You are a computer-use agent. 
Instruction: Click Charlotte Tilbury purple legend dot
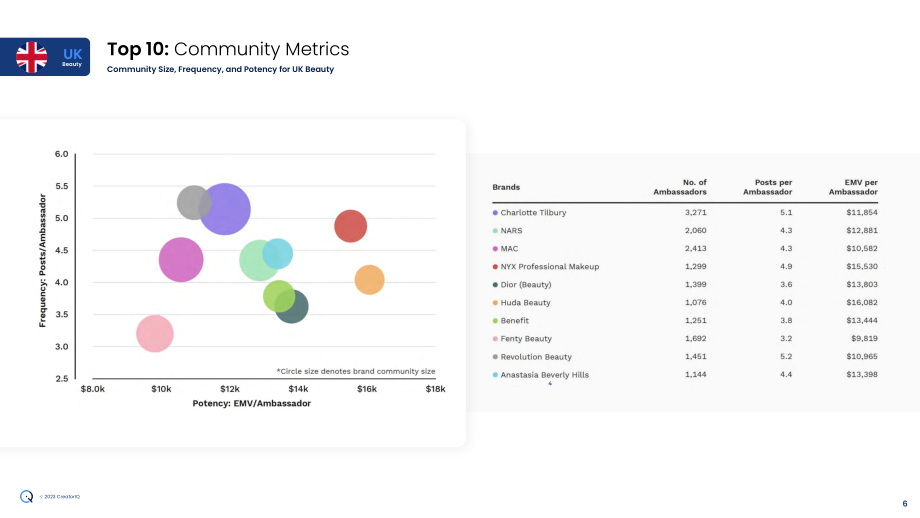pos(495,213)
